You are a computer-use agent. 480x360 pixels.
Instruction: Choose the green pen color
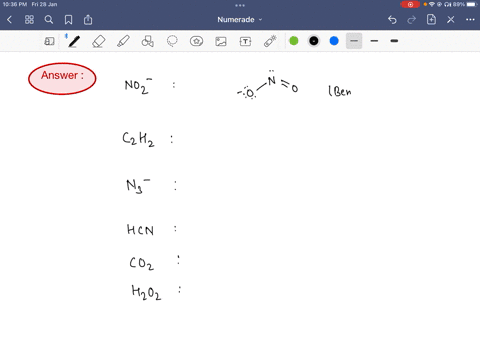(294, 41)
